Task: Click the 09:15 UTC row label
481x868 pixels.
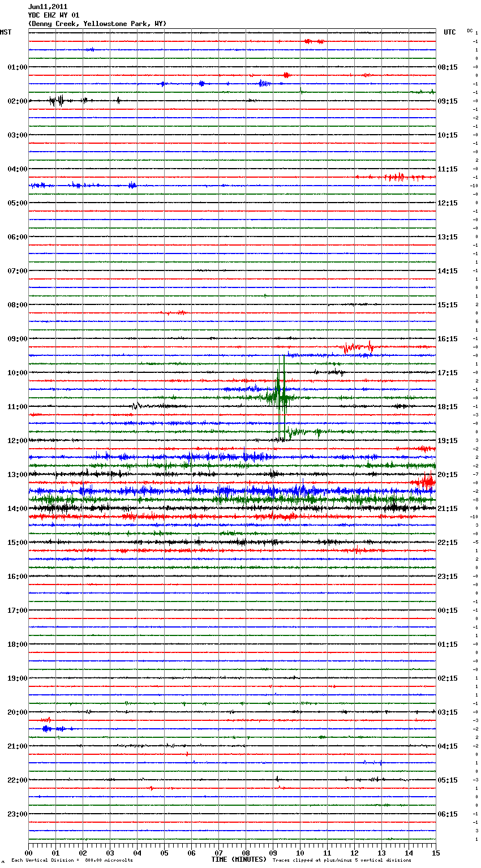Action: click(448, 101)
